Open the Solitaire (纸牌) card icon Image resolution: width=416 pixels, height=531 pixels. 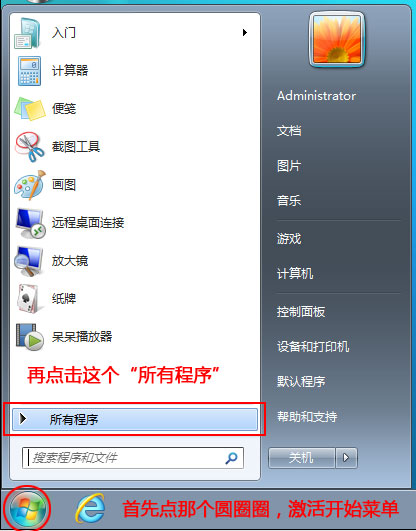pos(29,299)
